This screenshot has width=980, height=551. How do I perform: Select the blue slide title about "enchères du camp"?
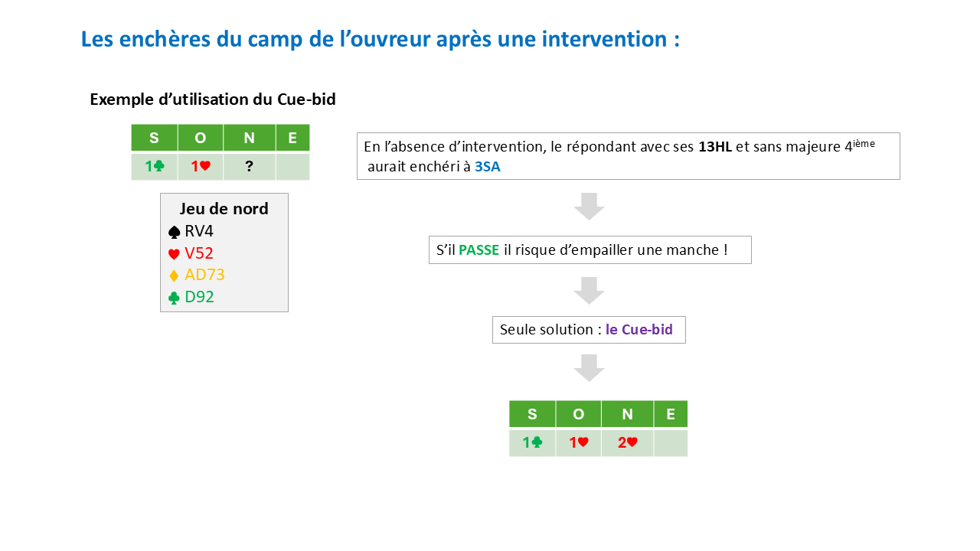[x=381, y=39]
